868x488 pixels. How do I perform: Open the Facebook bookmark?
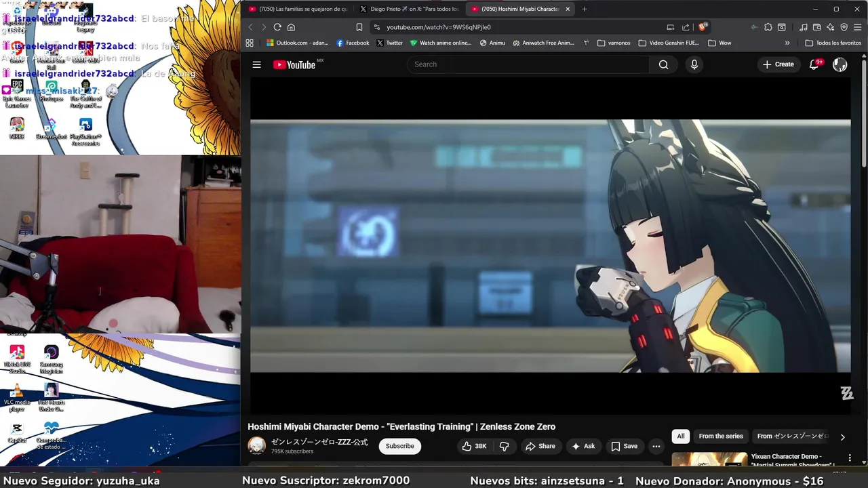coord(353,43)
